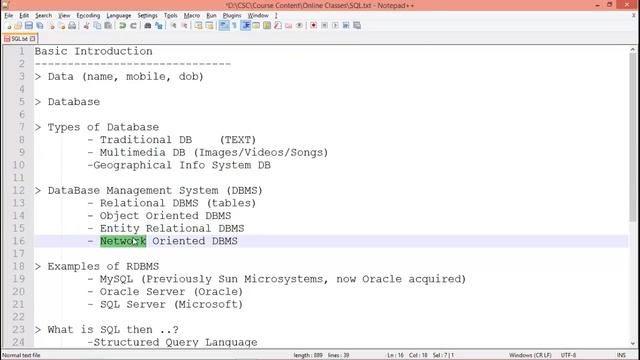
Task: Cut selection using scissors toolbar icon
Action: [87, 25]
